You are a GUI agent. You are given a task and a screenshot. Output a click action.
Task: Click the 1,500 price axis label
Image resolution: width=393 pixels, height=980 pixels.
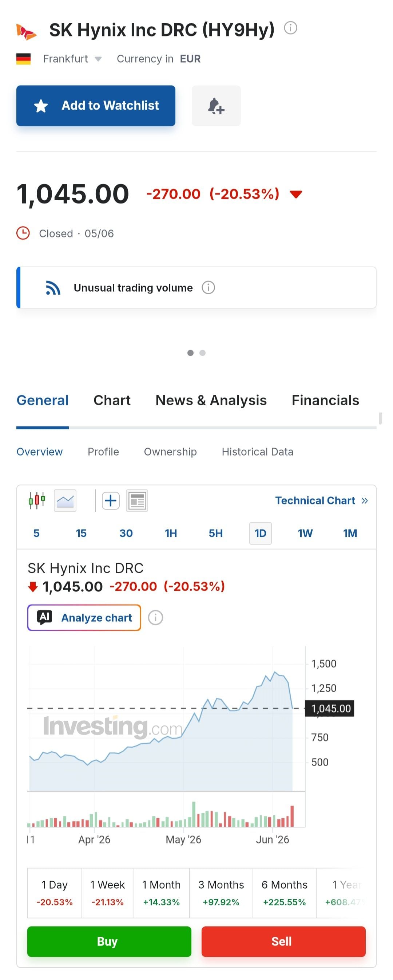(323, 664)
